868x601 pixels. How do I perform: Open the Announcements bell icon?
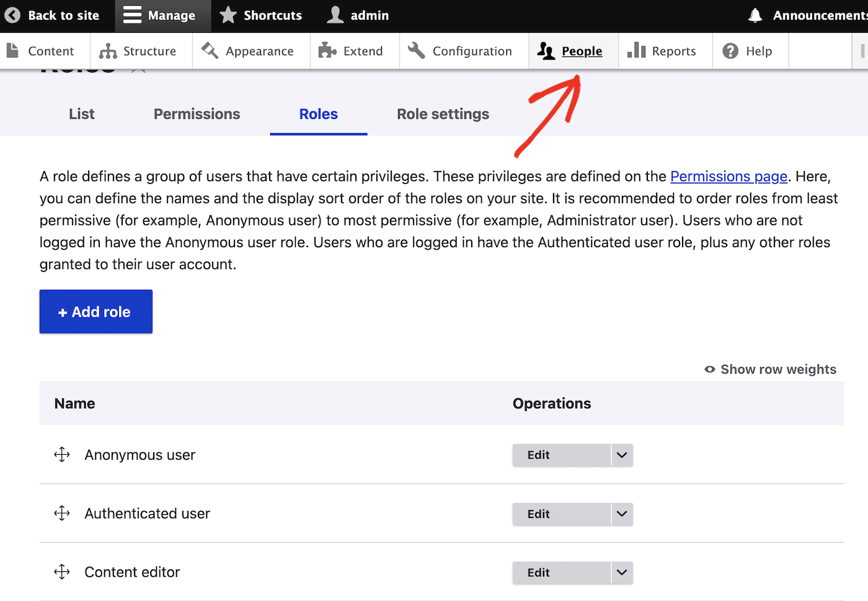pyautogui.click(x=755, y=15)
